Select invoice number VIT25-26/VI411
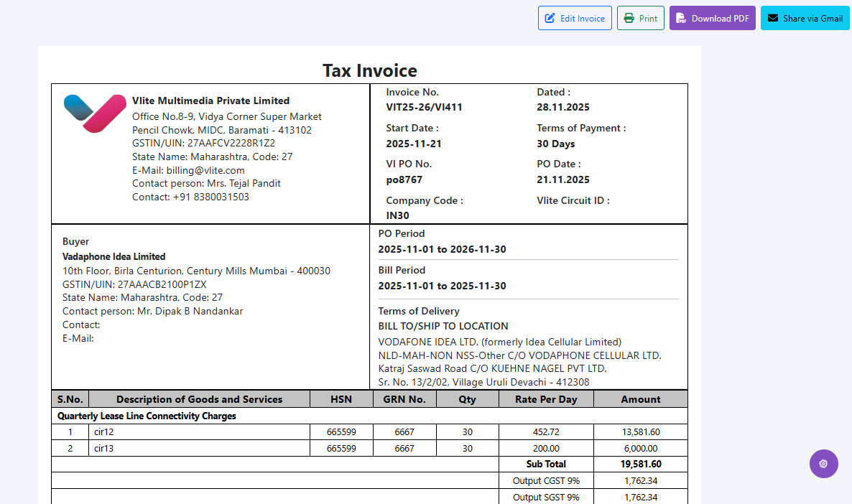Image resolution: width=852 pixels, height=504 pixels. pos(424,107)
